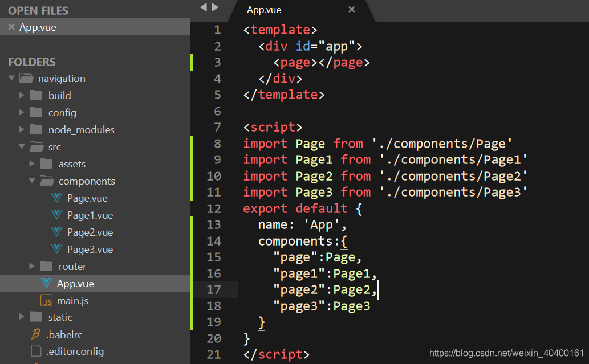Open the .babelrc file
Image resolution: width=589 pixels, height=364 pixels.
(x=64, y=335)
